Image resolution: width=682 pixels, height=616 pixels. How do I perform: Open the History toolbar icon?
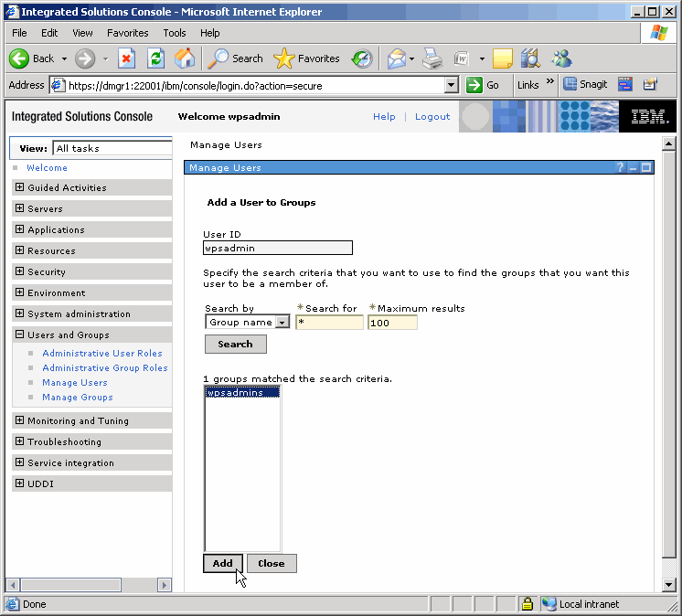tap(362, 58)
